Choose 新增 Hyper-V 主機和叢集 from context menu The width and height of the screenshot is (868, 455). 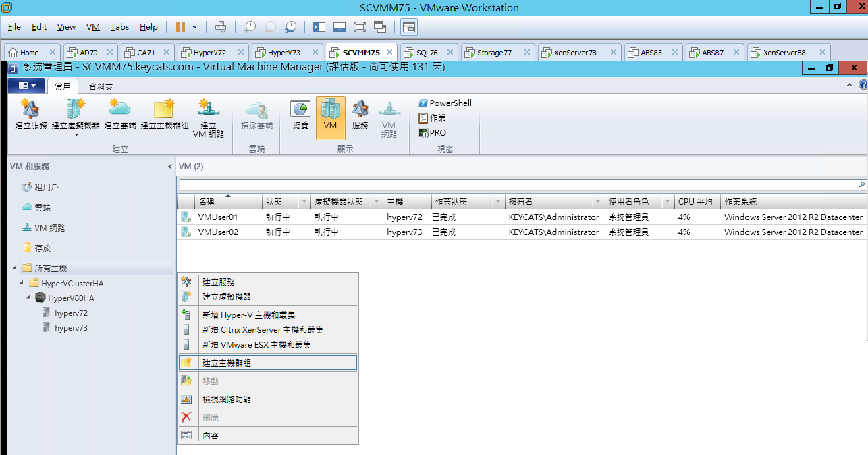(x=268, y=315)
